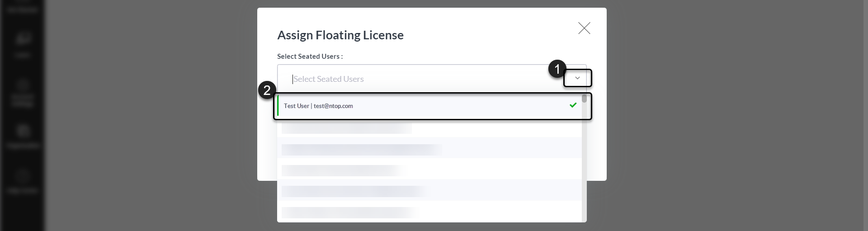Click the numbered step 2 badge
868x231 pixels.
(x=267, y=90)
